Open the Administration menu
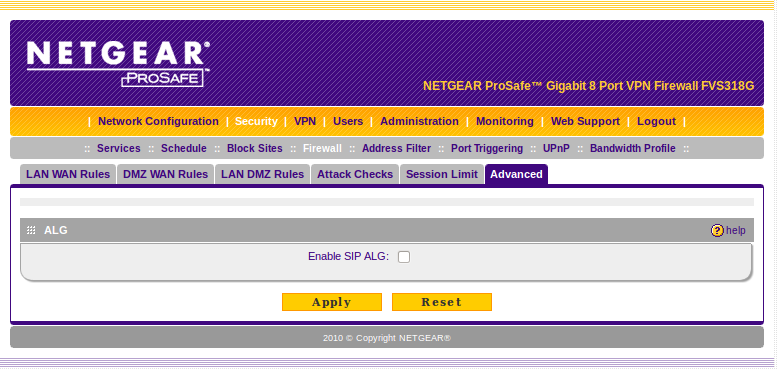Viewport: 777px width, 369px height. point(419,121)
